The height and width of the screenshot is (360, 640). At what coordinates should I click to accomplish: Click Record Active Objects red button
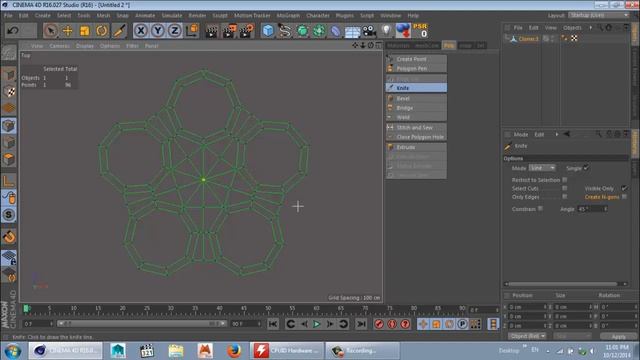(x=379, y=324)
